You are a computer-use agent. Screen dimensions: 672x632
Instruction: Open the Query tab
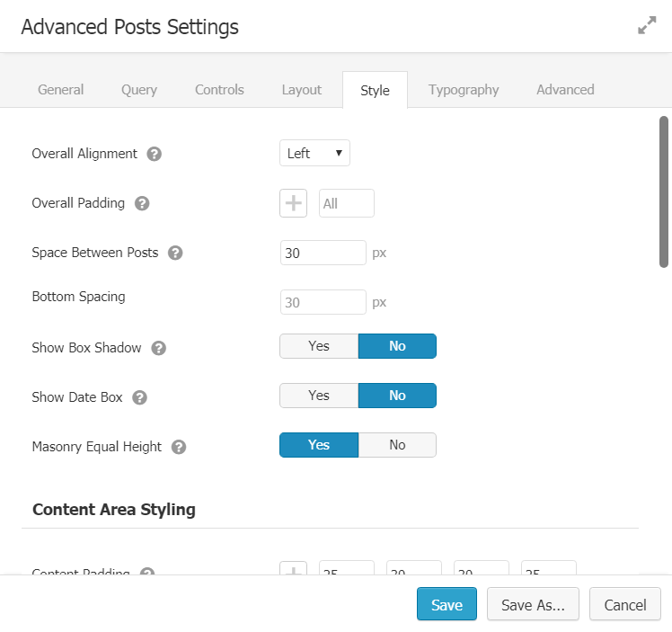tap(139, 90)
